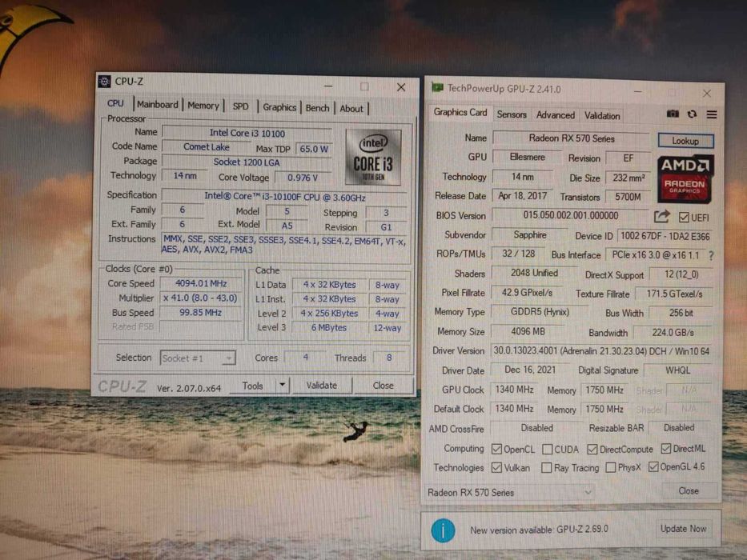
Task: Switch to the Graphics tab in CPU-Z
Action: click(x=279, y=107)
